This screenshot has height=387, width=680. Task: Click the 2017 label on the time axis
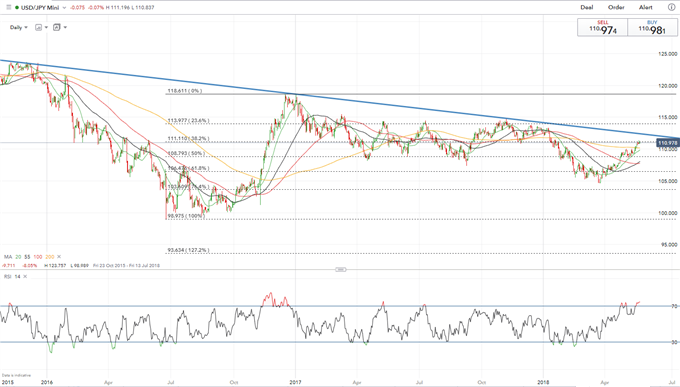pyautogui.click(x=295, y=383)
